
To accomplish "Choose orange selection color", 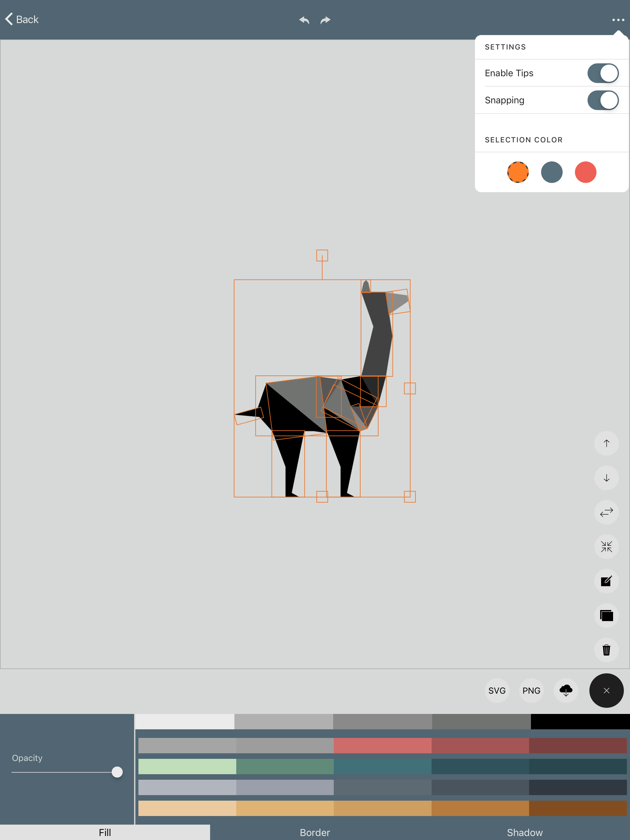I will (518, 172).
